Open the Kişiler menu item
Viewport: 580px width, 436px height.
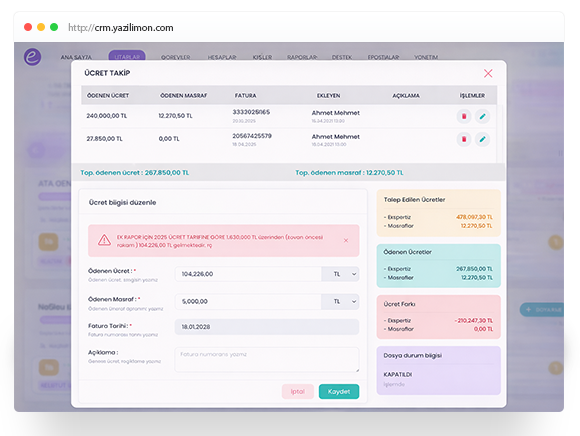click(x=262, y=57)
